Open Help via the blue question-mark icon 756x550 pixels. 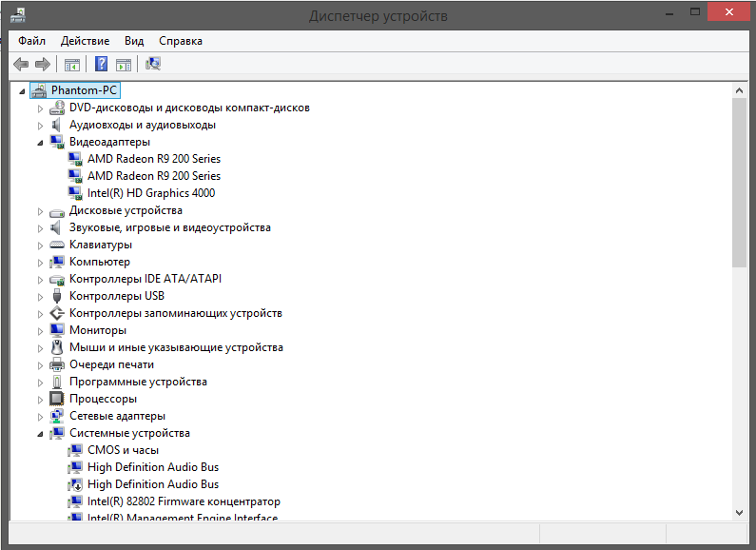point(101,64)
